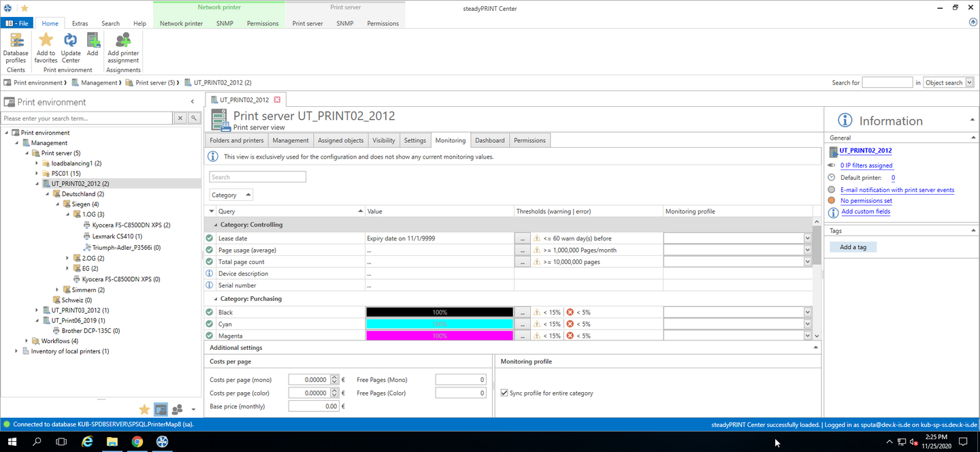Click the Costs per page (mono) field
Image resolution: width=980 pixels, height=452 pixels.
click(x=309, y=380)
